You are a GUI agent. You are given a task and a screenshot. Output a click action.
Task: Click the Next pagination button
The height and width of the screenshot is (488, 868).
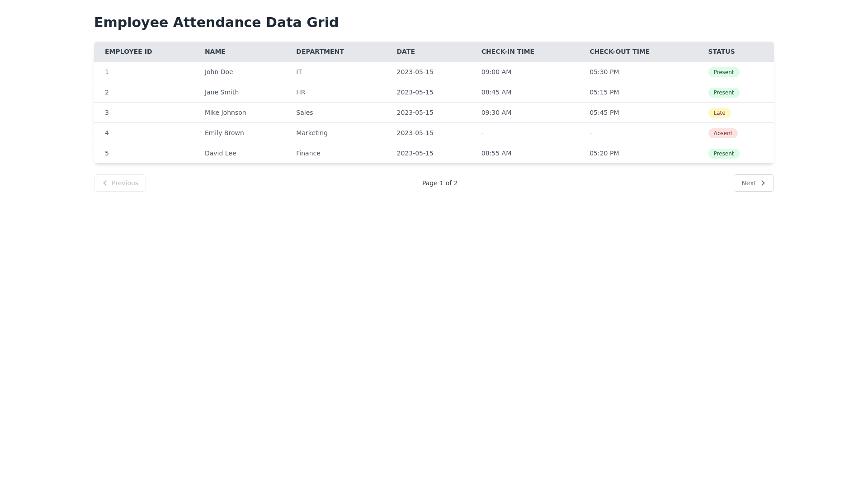[753, 183]
